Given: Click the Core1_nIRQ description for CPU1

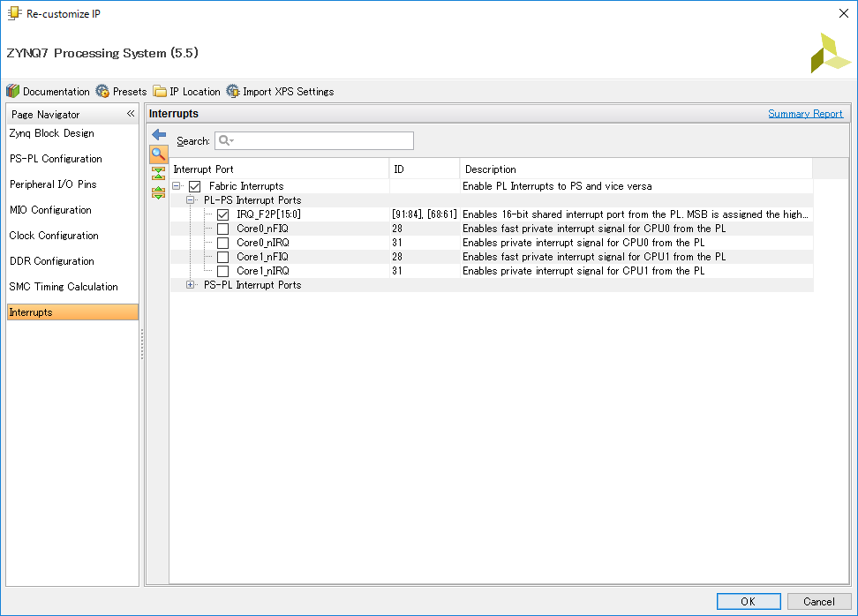Looking at the screenshot, I should 583,271.
